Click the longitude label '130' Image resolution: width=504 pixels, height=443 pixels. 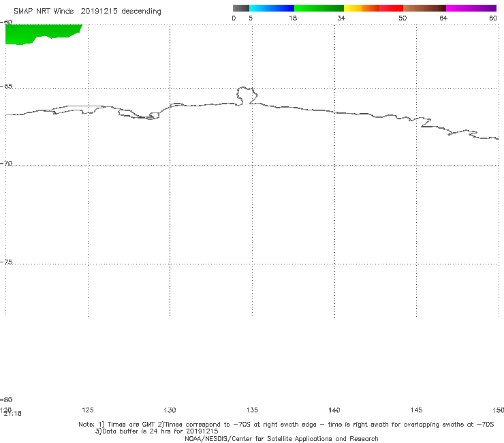(170, 410)
